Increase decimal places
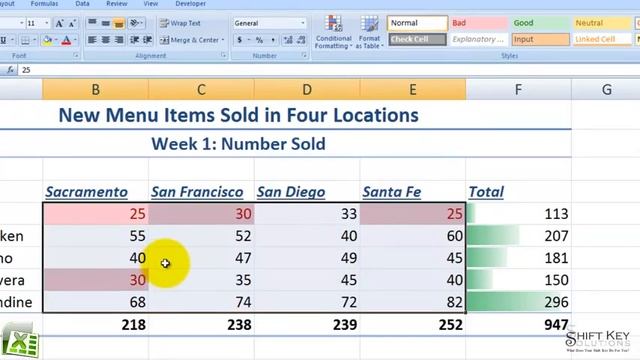The height and width of the screenshot is (360, 640). (288, 40)
